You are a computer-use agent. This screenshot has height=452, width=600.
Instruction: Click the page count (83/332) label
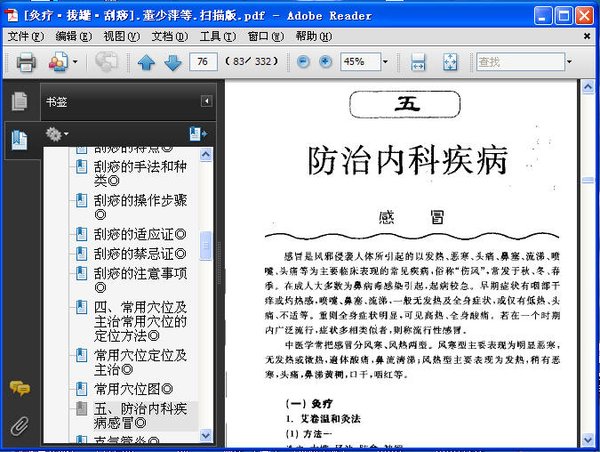(251, 61)
